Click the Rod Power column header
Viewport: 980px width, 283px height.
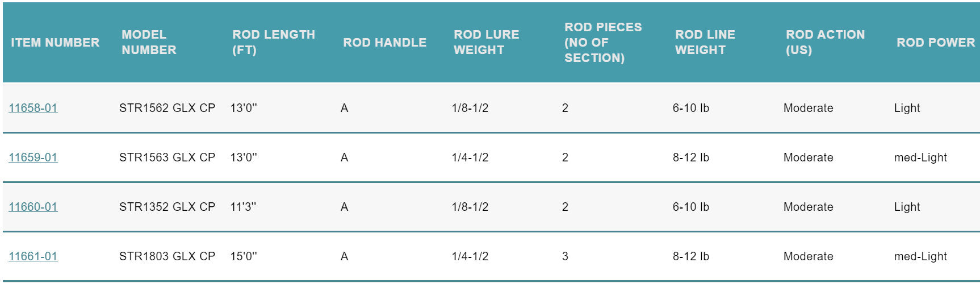click(x=935, y=43)
